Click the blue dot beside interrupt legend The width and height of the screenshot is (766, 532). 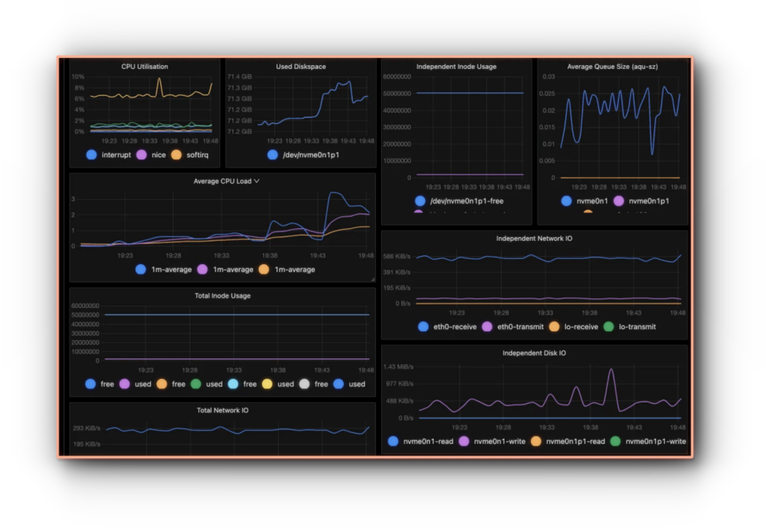(x=91, y=155)
